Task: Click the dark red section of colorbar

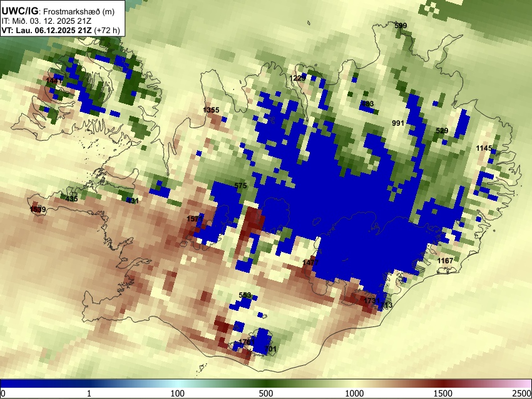Action: point(443,383)
